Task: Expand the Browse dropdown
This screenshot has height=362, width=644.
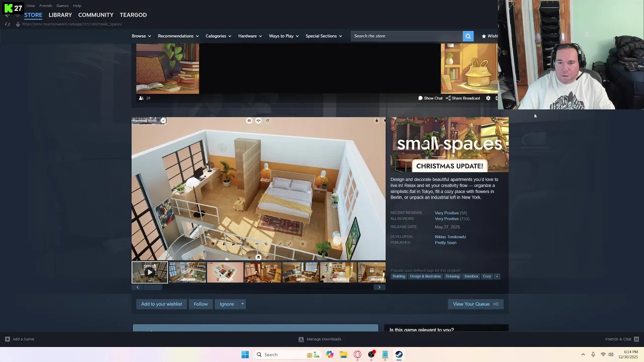Action: pos(141,36)
